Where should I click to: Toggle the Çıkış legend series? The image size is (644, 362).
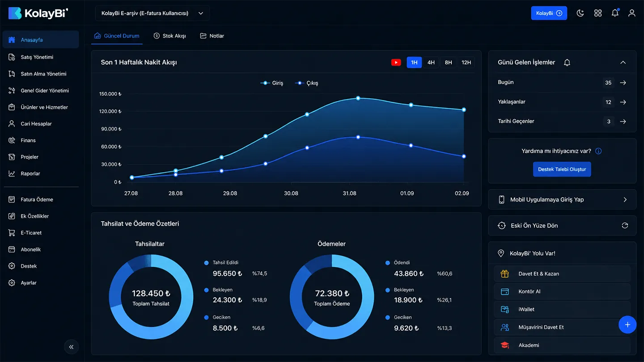coord(306,83)
